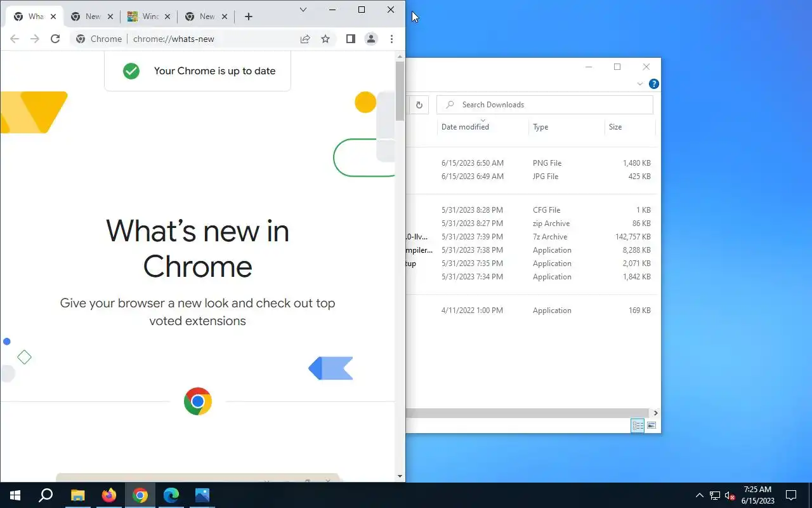This screenshot has height=508, width=812.
Task: Launch Firefox from taskbar
Action: pos(109,495)
